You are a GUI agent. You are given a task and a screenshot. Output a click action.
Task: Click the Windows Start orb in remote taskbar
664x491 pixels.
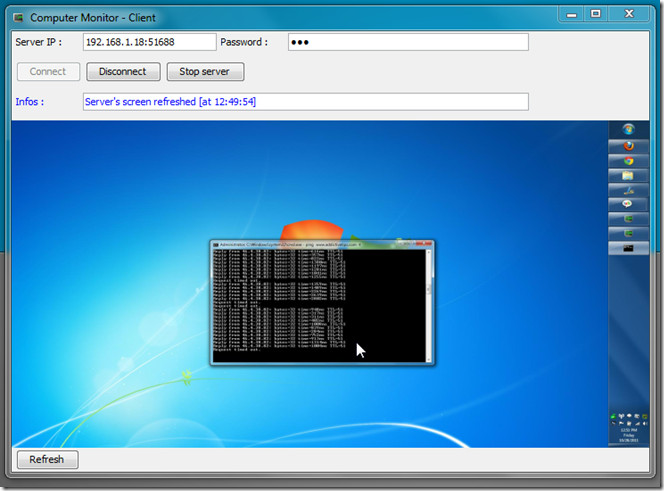pyautogui.click(x=628, y=129)
